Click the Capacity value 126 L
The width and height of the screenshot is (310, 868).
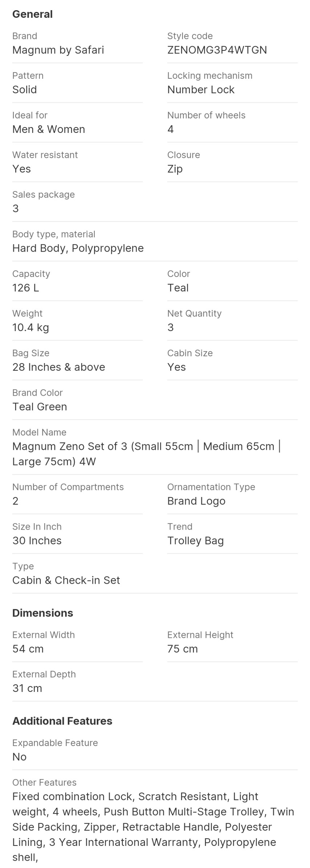tap(25, 288)
